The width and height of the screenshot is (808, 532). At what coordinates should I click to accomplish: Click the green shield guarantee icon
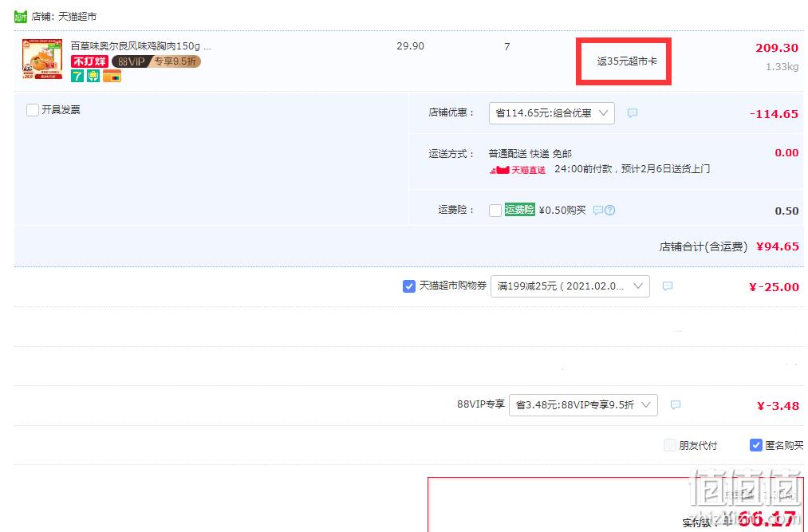coord(93,77)
